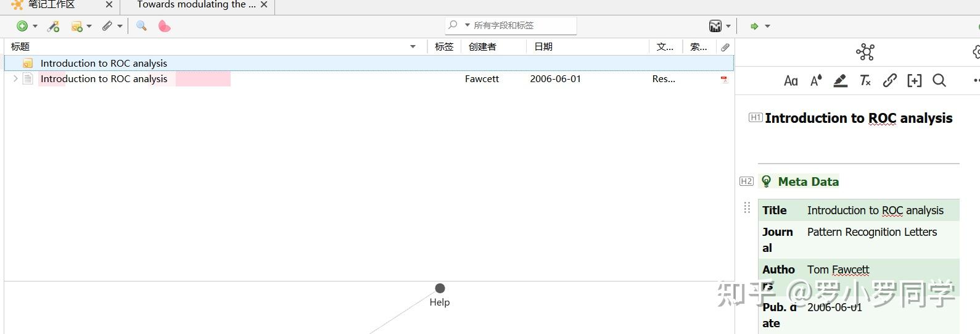
Task: Click the attachment column paperclip header
Action: [725, 47]
